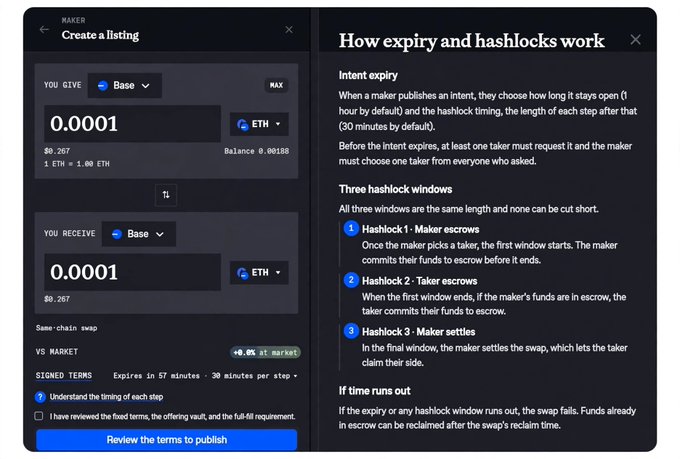Click the +0.0% at market badge
This screenshot has width=680, height=459.
click(265, 352)
